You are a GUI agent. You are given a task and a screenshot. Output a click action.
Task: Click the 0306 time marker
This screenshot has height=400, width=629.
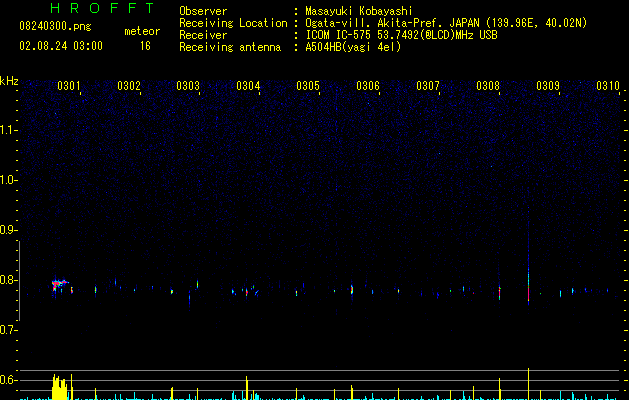click(368, 86)
